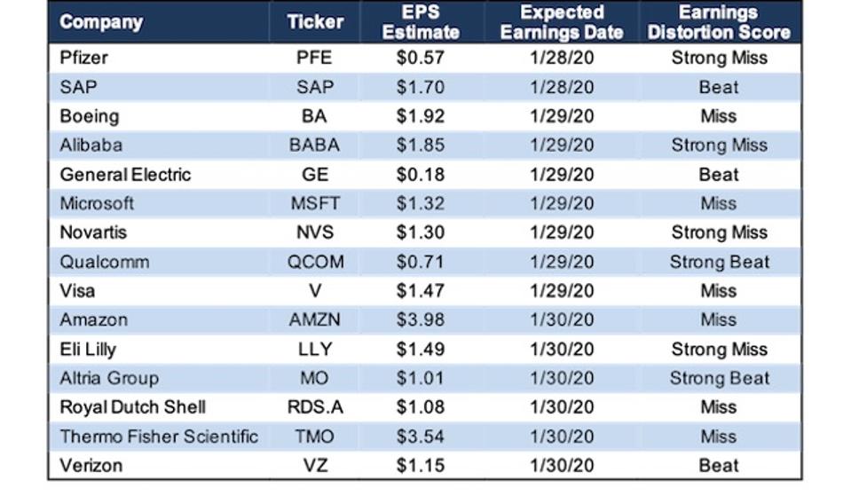Screen dimensions: 851x504
Task: Click the Ticker column header
Action: (315, 22)
